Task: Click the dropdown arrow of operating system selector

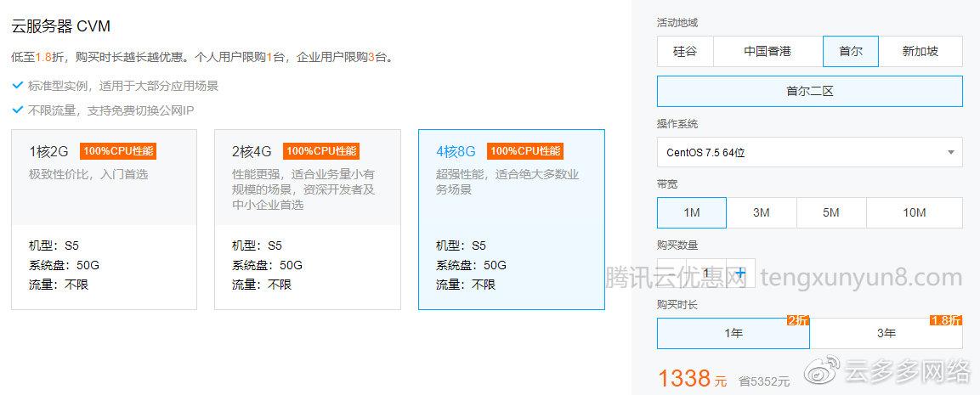Action: coord(950,153)
